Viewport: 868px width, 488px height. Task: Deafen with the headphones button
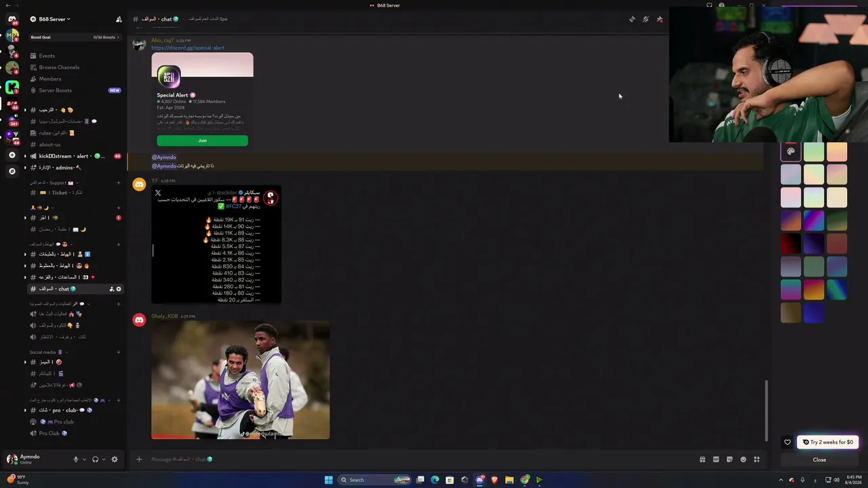[95, 460]
